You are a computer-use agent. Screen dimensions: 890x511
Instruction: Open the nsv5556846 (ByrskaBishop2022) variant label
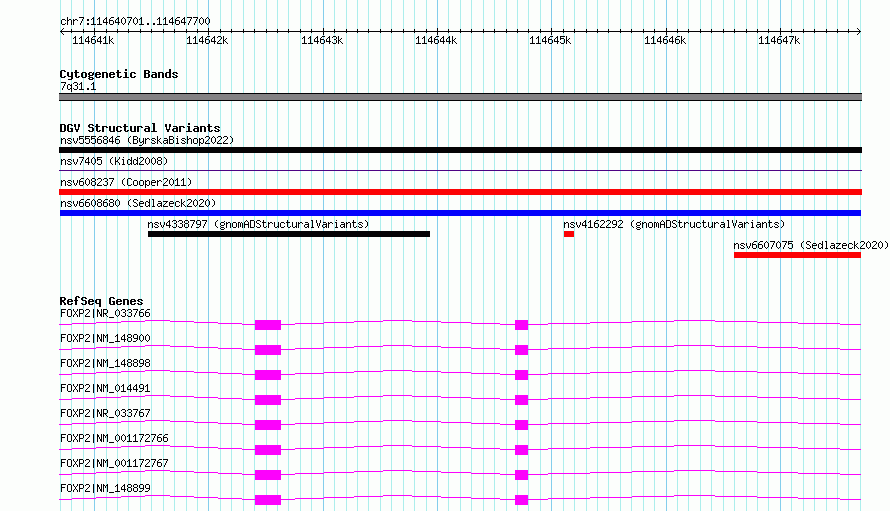[147, 140]
